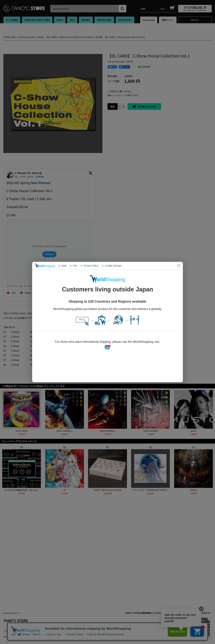Viewport: 215px width, 644px height.
Task: Click the TANO*C STORE logo
Action: pyautogui.click(x=24, y=8)
